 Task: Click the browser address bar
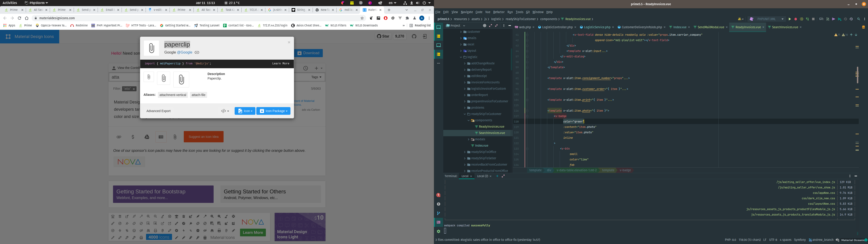coord(199,18)
